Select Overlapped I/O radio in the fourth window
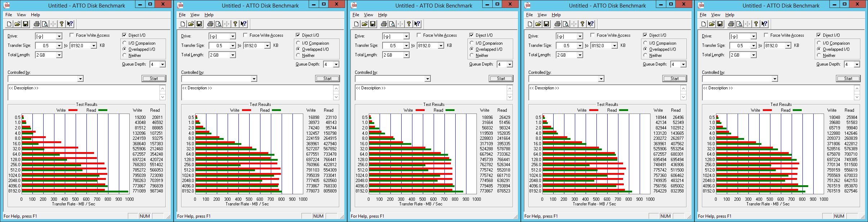The height and width of the screenshot is (222, 868). (x=645, y=49)
